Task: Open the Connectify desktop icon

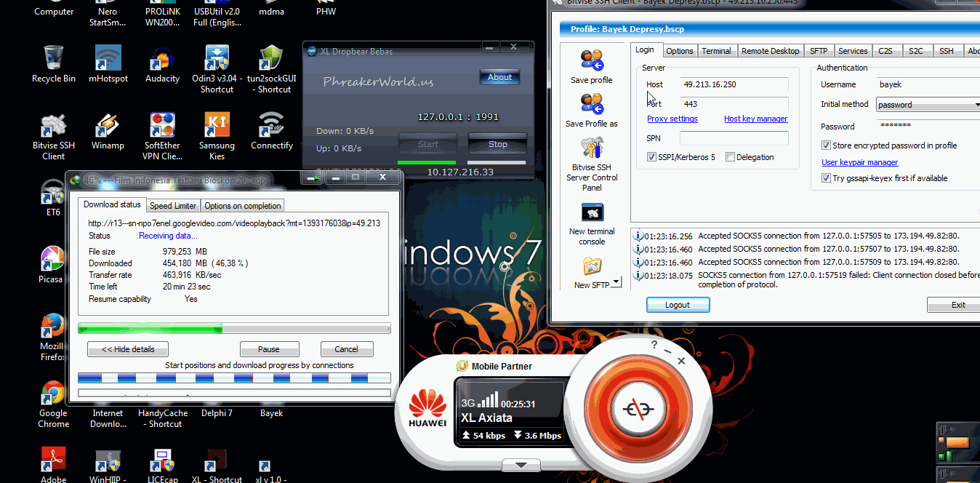Action: [x=271, y=131]
